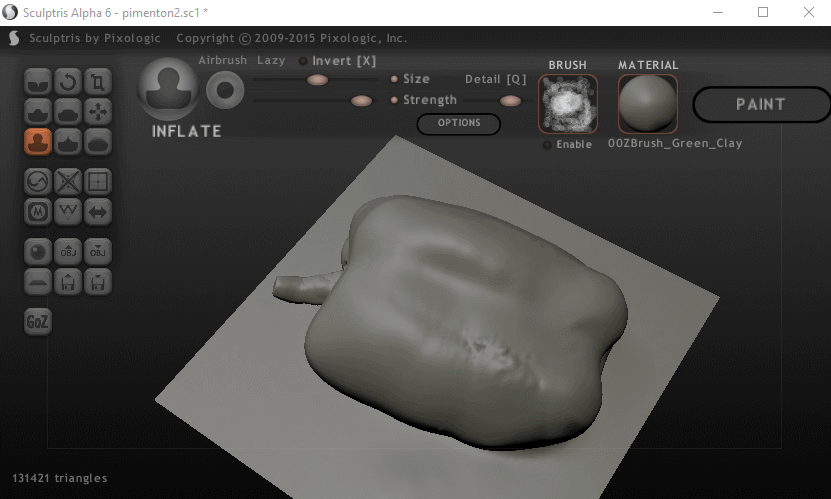Select the Rotate tool
Viewport: 831px width, 499px height.
(x=68, y=82)
